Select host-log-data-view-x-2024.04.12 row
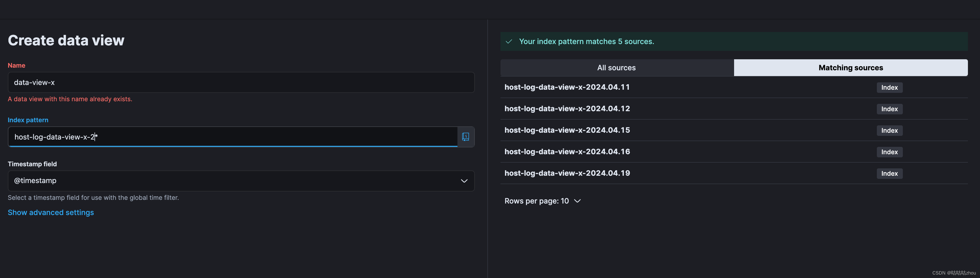The width and height of the screenshot is (980, 278). [x=734, y=109]
